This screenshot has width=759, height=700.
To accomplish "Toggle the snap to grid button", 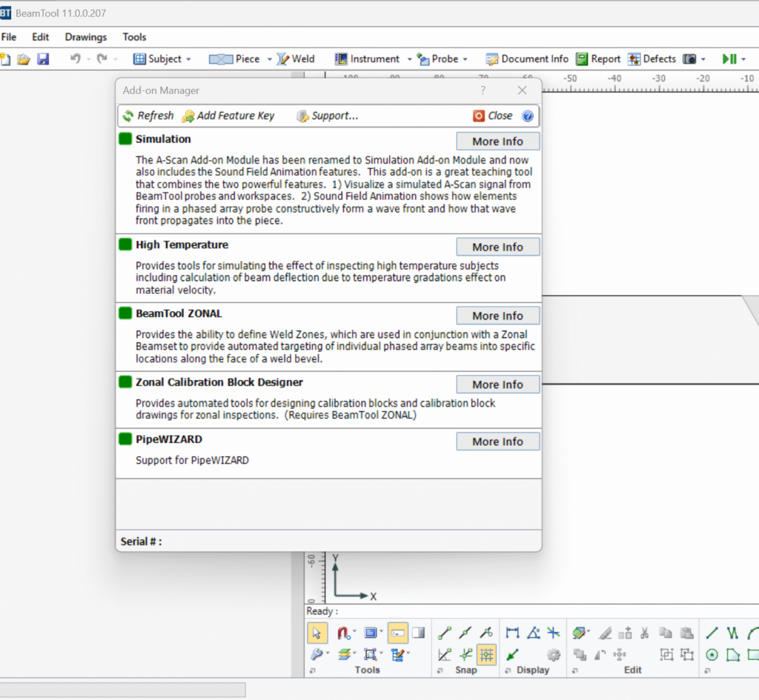I will coord(486,654).
